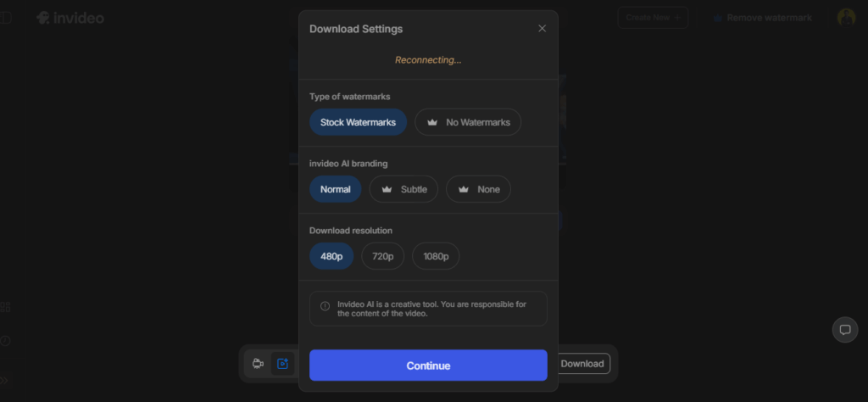
Task: Click the video camera icon in bottom toolbar
Action: pyautogui.click(x=258, y=364)
